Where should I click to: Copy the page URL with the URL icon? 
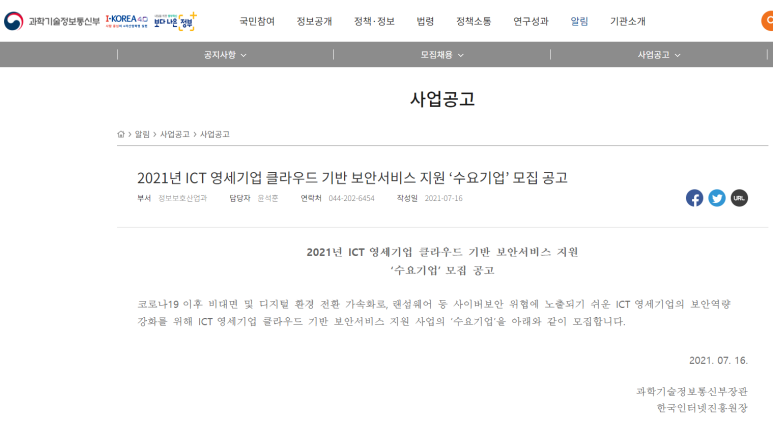(739, 198)
